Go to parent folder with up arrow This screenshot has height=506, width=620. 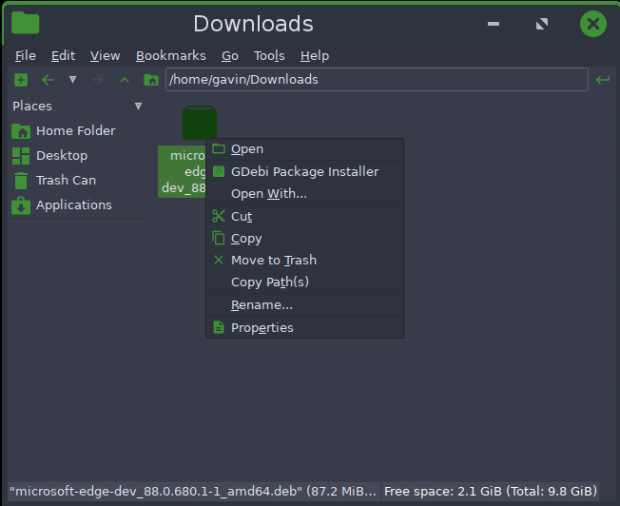click(124, 80)
